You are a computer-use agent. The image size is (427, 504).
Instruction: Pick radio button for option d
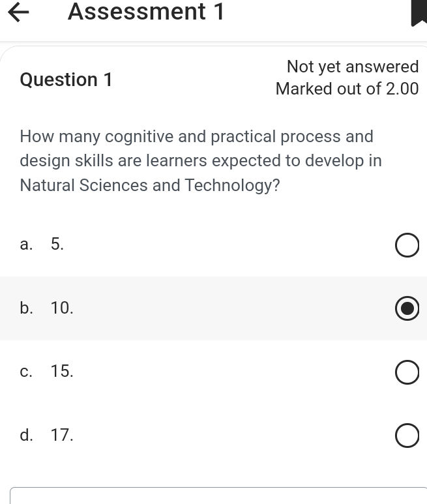(407, 436)
